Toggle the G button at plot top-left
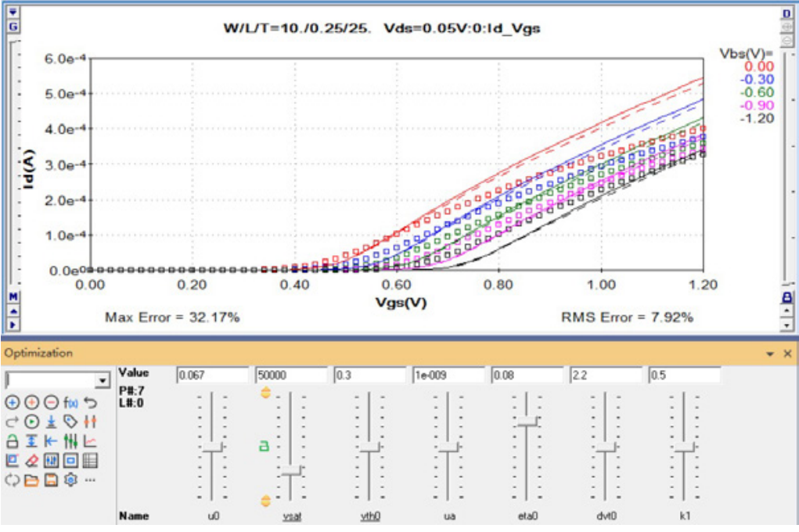 (x=13, y=26)
